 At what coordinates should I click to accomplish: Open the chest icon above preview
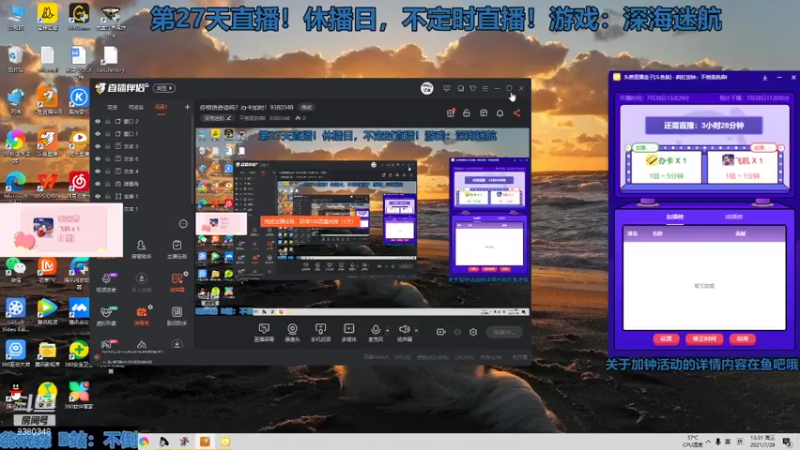(x=483, y=113)
